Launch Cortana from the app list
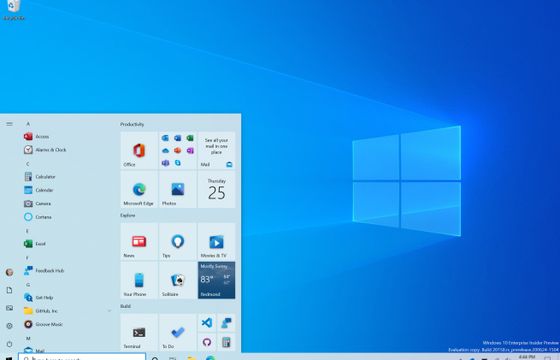The height and width of the screenshot is (360, 560). tap(68, 217)
